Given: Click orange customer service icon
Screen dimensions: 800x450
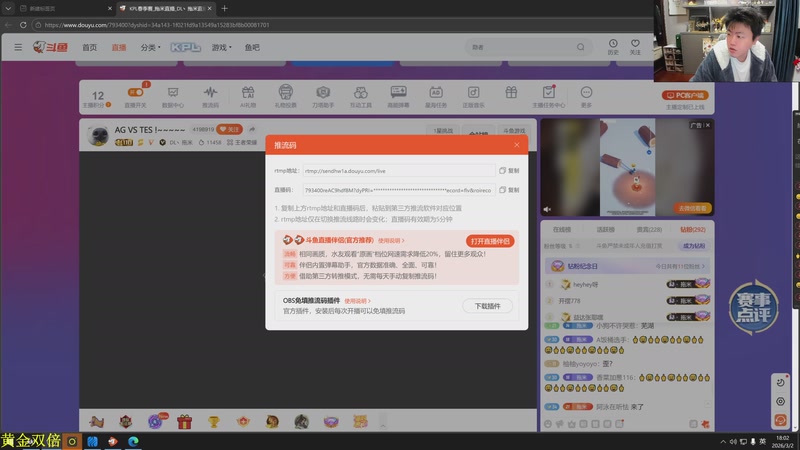Looking at the screenshot, I should [780, 420].
